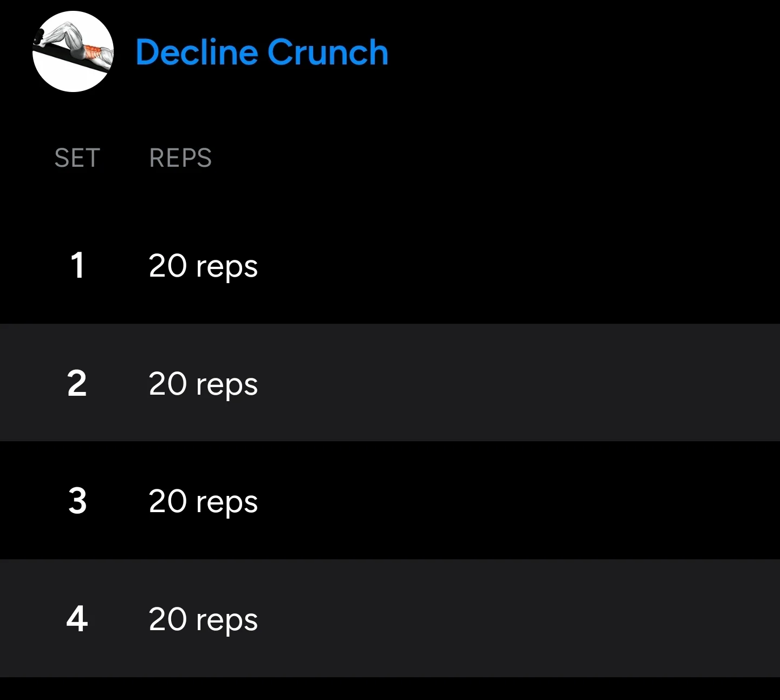
Task: Click set number 4
Action: click(x=77, y=619)
